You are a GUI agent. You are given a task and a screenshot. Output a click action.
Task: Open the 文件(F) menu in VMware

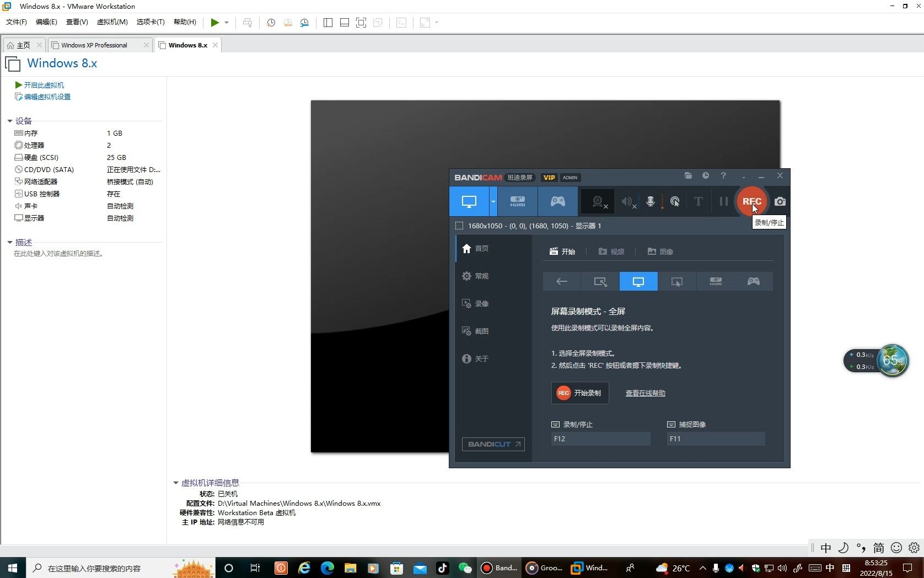[x=16, y=22]
